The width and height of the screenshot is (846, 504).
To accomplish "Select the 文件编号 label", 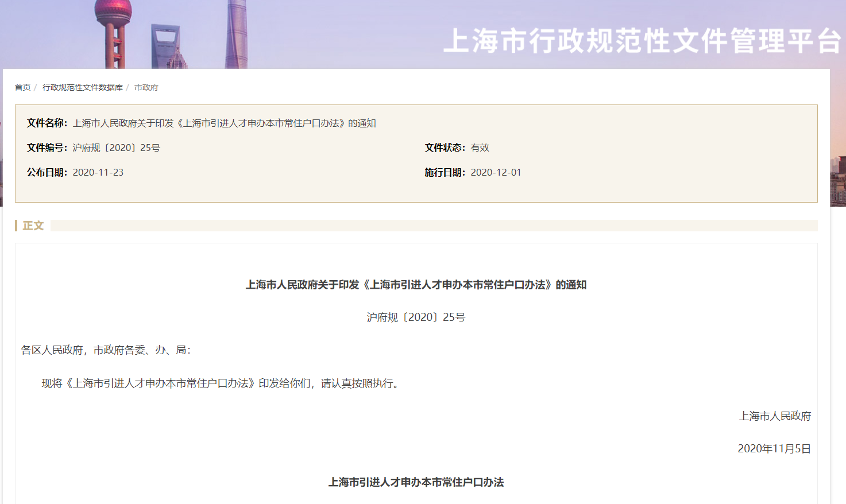I will [x=47, y=148].
